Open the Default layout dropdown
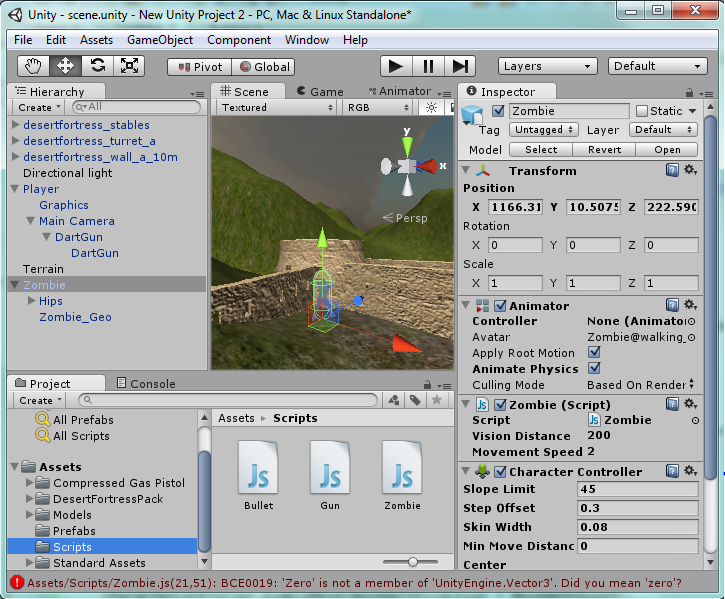 coord(657,66)
